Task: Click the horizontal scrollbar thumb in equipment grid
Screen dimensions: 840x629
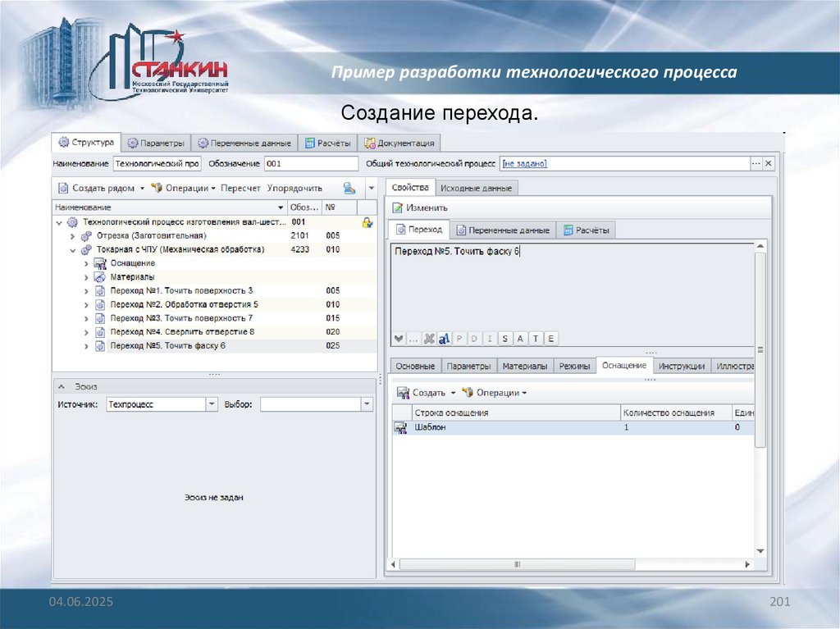Action: [517, 564]
